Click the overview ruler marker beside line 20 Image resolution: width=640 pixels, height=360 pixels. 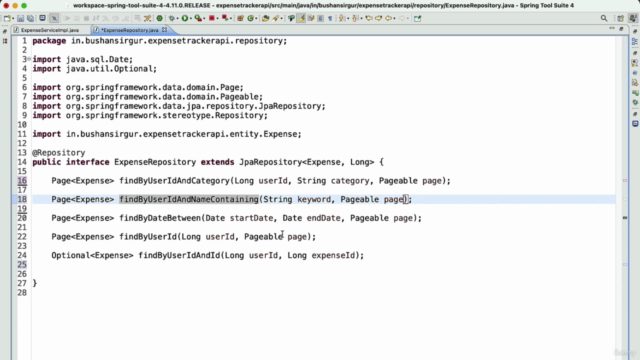point(625,218)
